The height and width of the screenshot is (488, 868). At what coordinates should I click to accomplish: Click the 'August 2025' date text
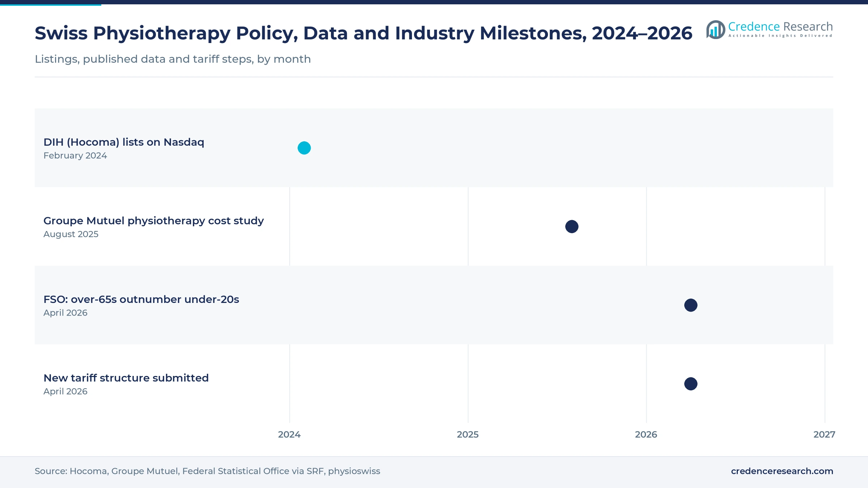click(x=71, y=234)
